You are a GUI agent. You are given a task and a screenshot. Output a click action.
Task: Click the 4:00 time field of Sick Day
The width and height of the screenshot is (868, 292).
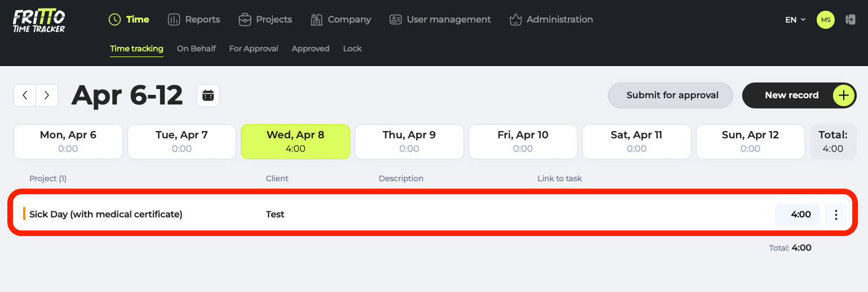(x=797, y=215)
